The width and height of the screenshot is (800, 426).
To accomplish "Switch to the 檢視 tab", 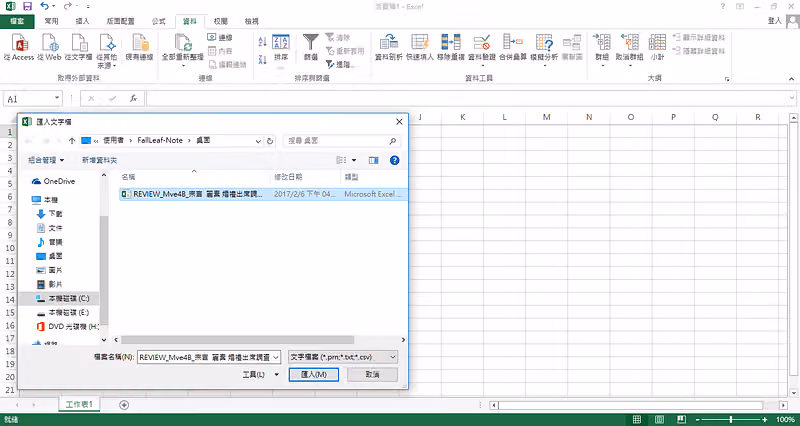I will pyautogui.click(x=252, y=21).
